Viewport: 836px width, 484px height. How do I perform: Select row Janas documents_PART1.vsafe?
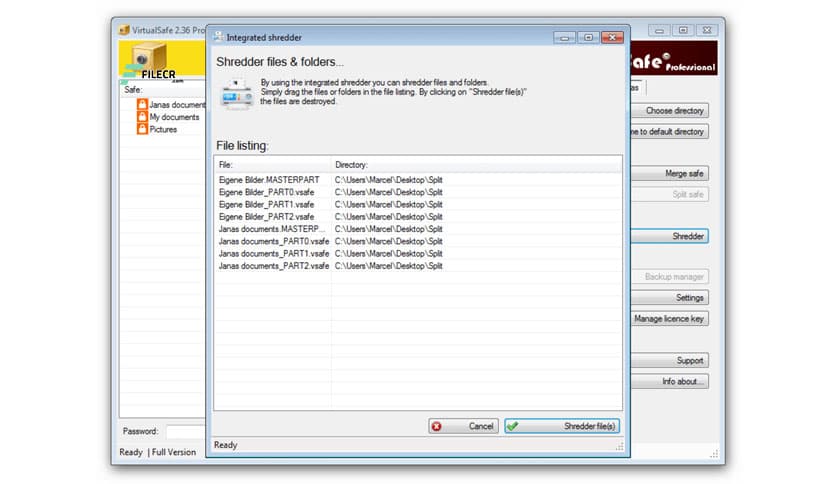click(x=418, y=254)
